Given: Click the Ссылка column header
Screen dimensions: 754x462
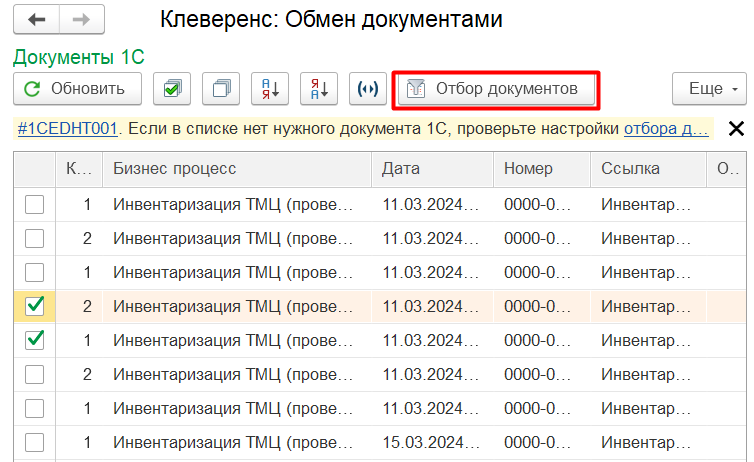Looking at the screenshot, I should pyautogui.click(x=648, y=169).
